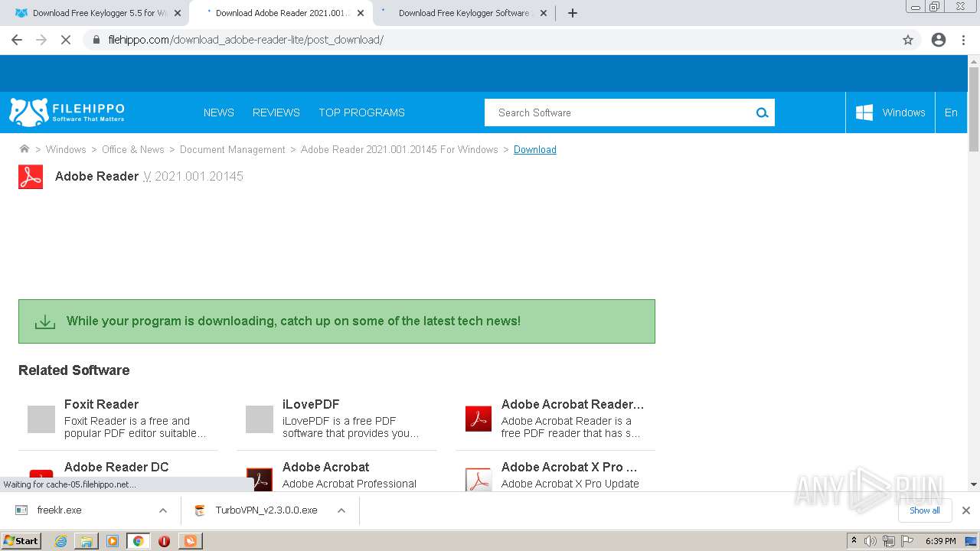Open the Adobe Acrobat Reader... entry
Viewport: 980px width, 551px height.
(573, 404)
